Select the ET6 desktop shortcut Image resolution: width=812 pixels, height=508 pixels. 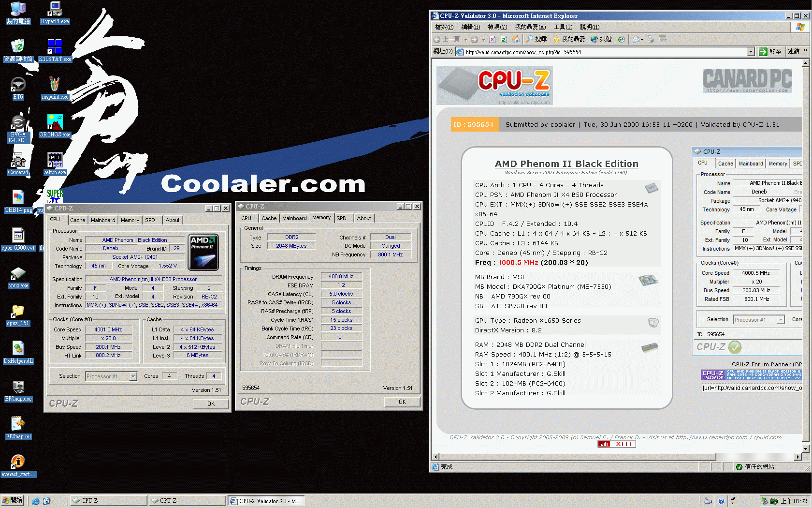pos(18,88)
